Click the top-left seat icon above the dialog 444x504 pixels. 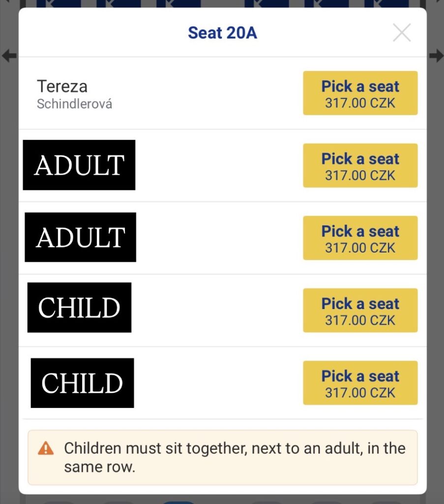[x=58, y=4]
